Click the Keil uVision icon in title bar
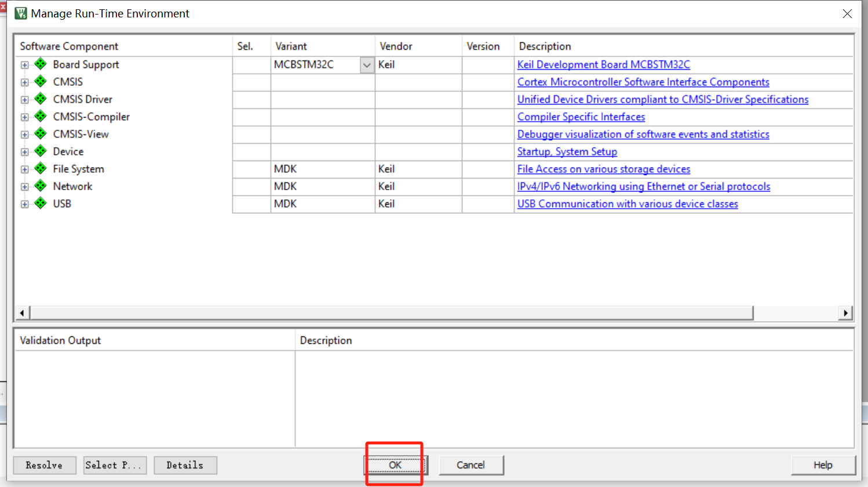868x487 pixels. click(x=21, y=13)
